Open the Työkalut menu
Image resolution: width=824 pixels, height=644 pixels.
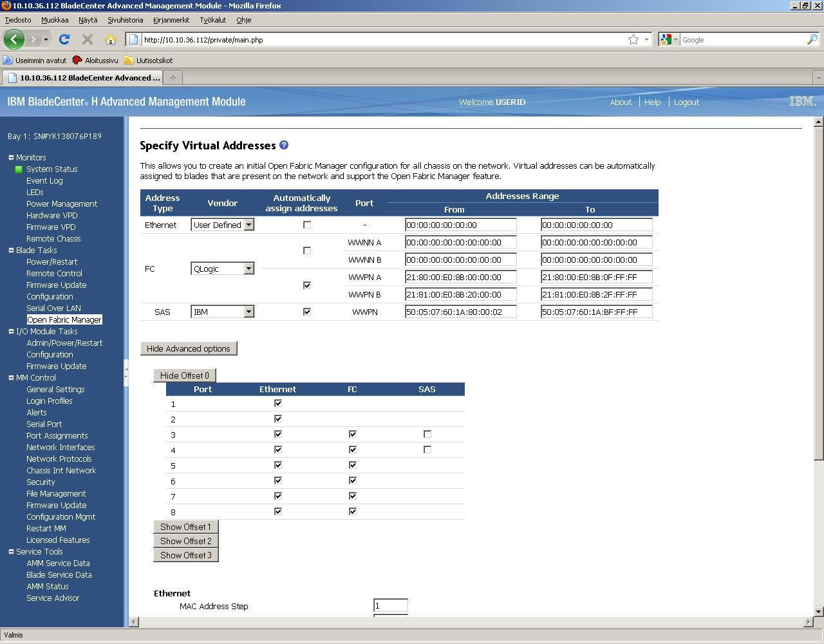click(212, 20)
